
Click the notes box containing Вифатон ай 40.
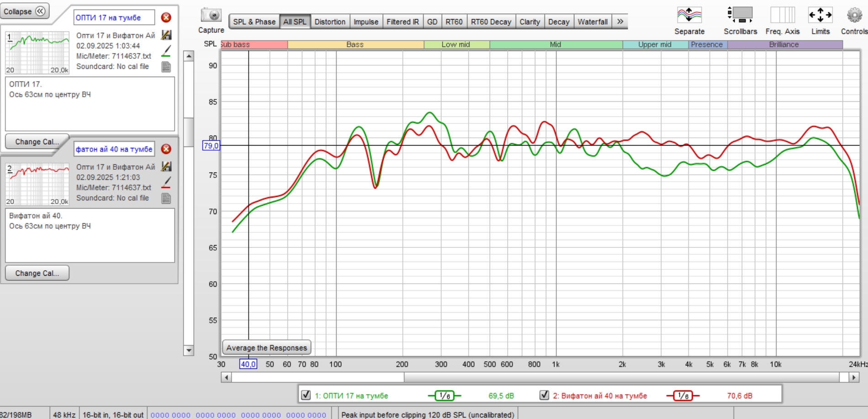[90, 236]
